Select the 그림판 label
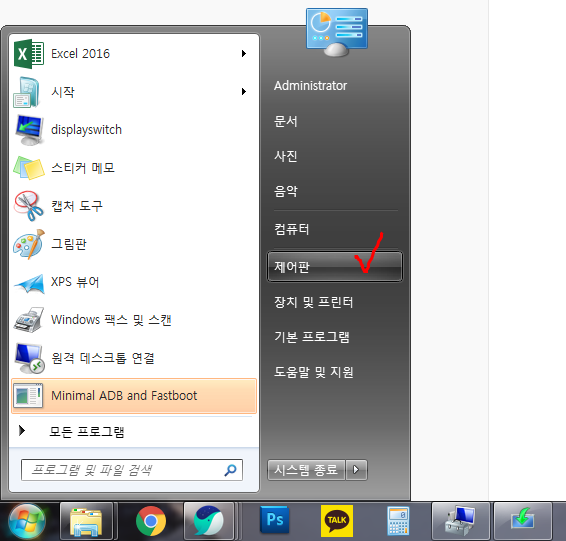 [x=69, y=244]
